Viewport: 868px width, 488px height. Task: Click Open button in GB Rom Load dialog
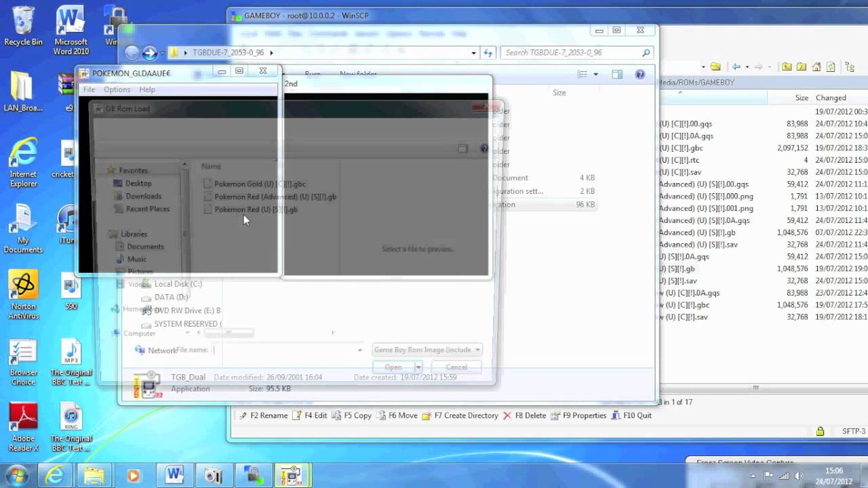393,367
